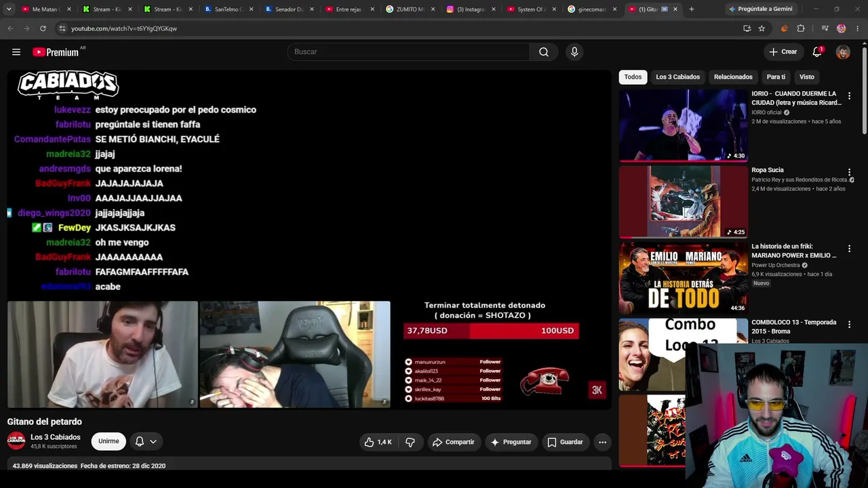Select the Para ti filter chip
Image resolution: width=868 pixels, height=488 pixels.
point(776,77)
